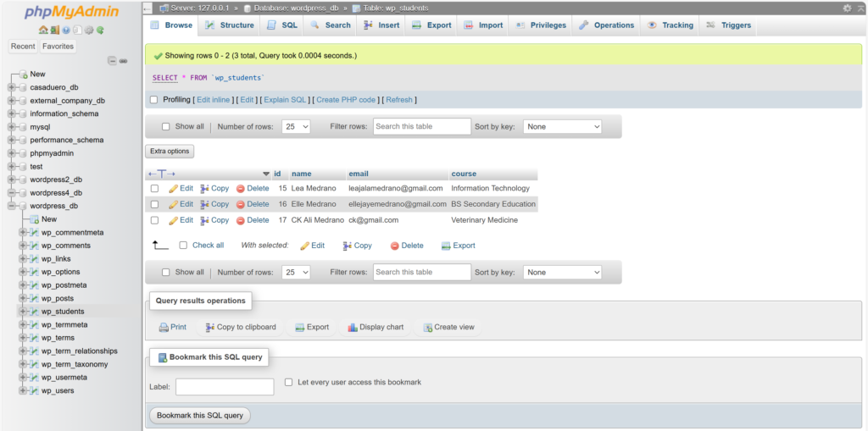Enable the Profiling checkbox
The width and height of the screenshot is (868, 431).
click(x=153, y=100)
